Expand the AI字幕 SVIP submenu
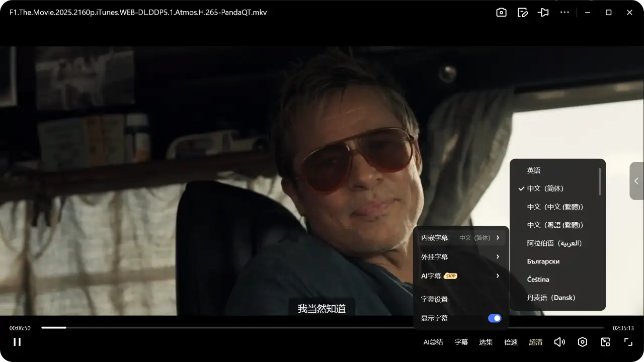This screenshot has width=644, height=362. tap(460, 276)
